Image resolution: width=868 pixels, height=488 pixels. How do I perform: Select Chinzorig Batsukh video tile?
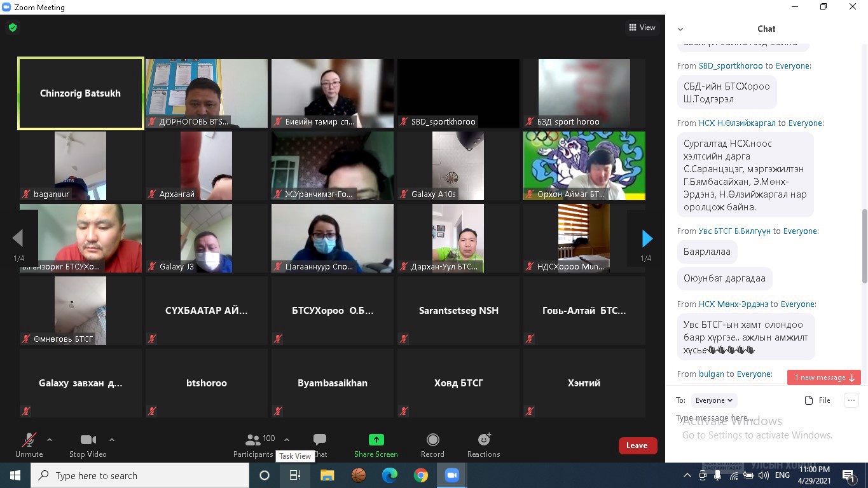(80, 93)
